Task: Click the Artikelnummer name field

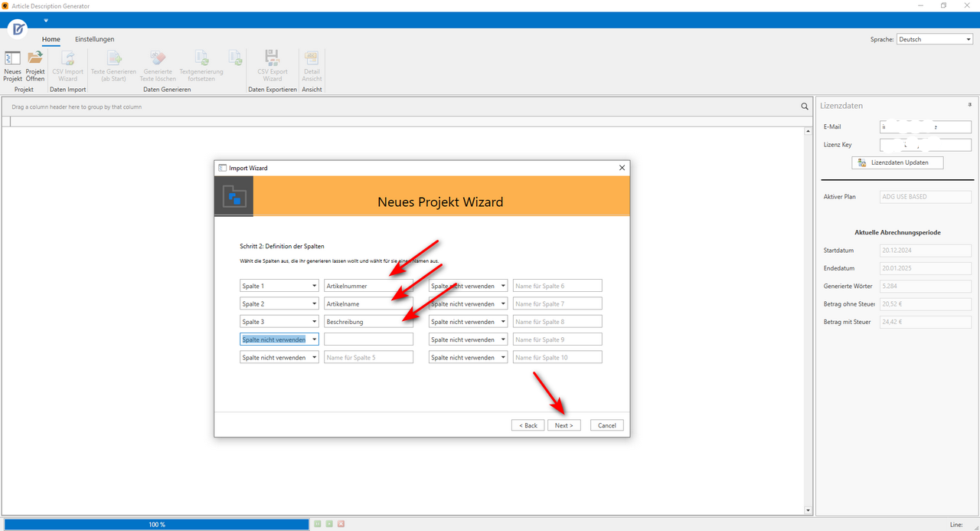Action: pos(368,286)
